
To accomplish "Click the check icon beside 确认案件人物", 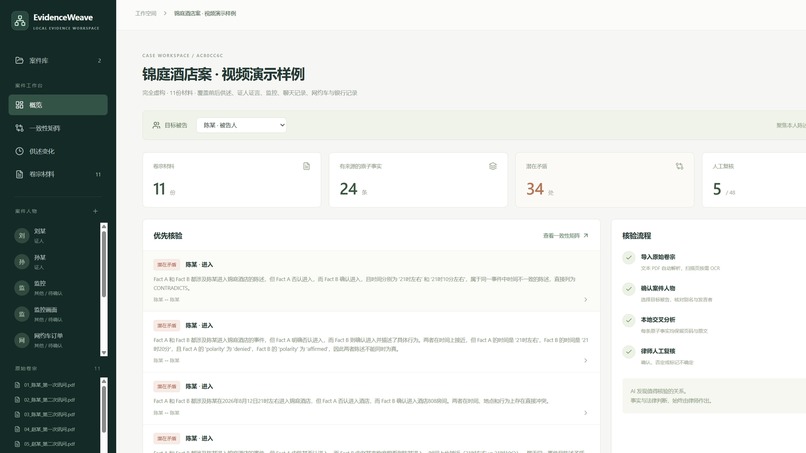I will 629,289.
